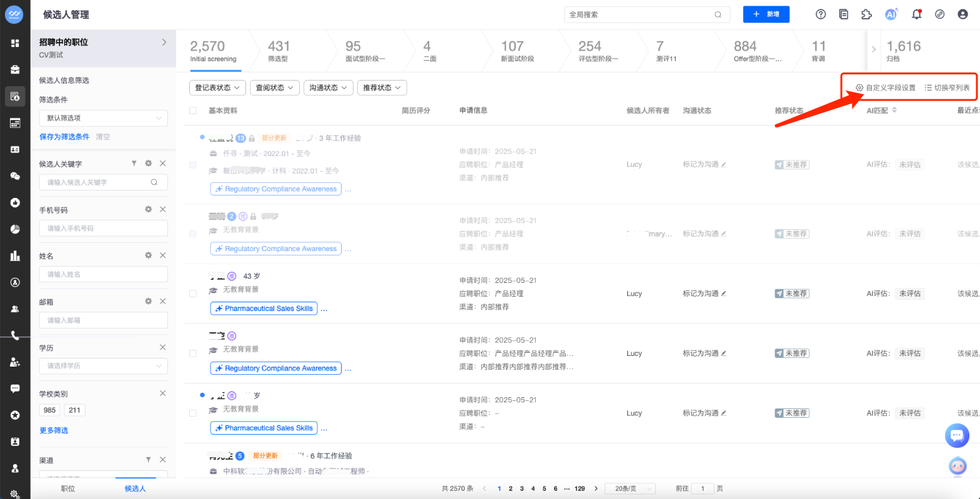Open the 查阅状态 dropdown
Screen dimensions: 980x499
pos(275,88)
